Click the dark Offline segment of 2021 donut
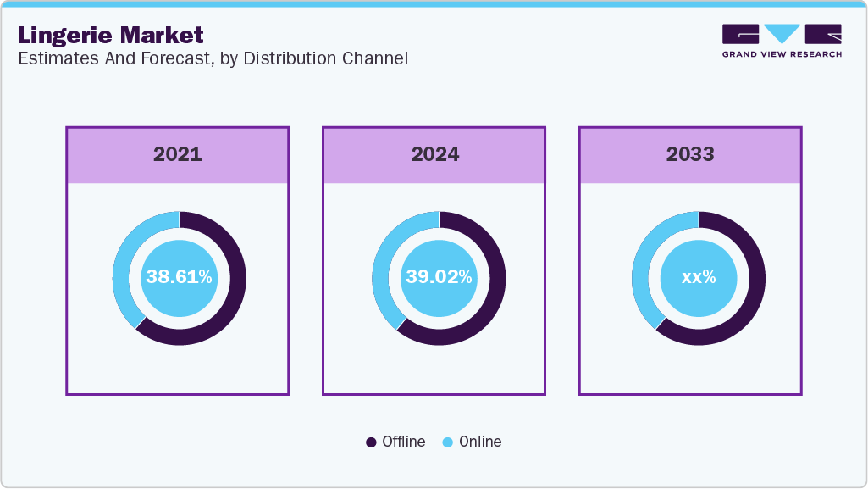868x489 pixels. (x=235, y=292)
